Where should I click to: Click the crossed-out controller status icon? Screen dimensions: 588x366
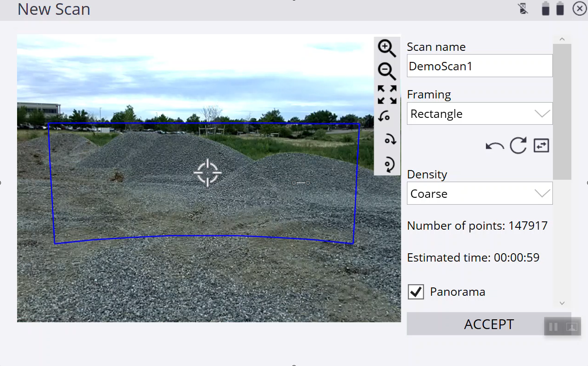coord(523,8)
